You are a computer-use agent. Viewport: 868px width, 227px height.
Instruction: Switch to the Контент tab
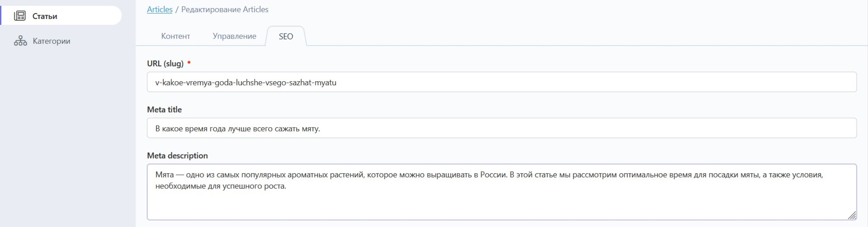(x=175, y=36)
